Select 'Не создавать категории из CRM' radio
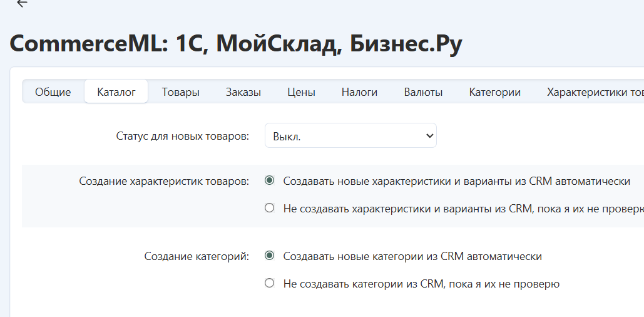Viewport: 644px width, 317px height. [270, 283]
